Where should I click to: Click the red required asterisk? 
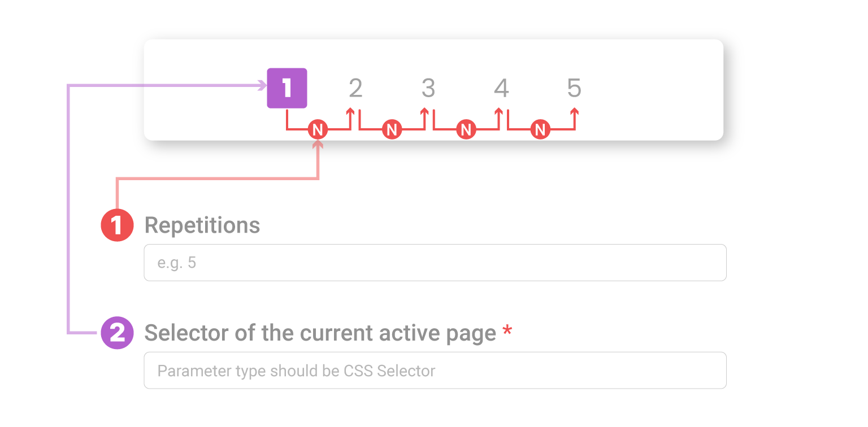pos(507,330)
